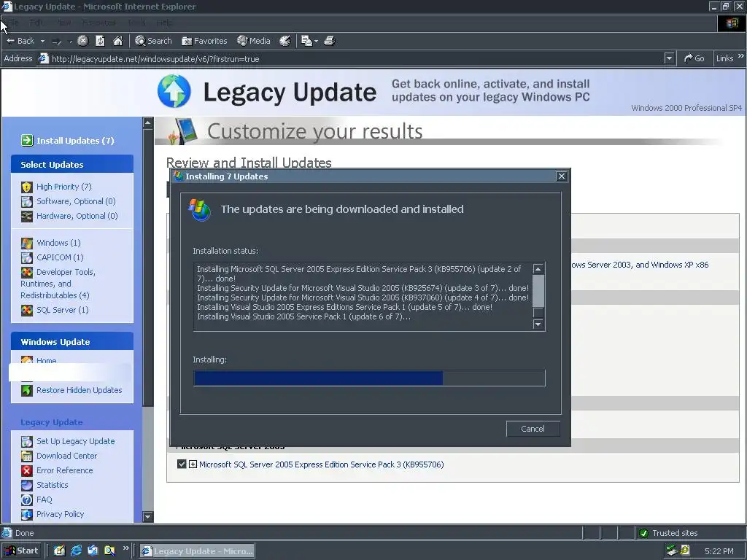747x560 pixels.
Task: Click the Hardware, Optional icon
Action: (x=27, y=216)
